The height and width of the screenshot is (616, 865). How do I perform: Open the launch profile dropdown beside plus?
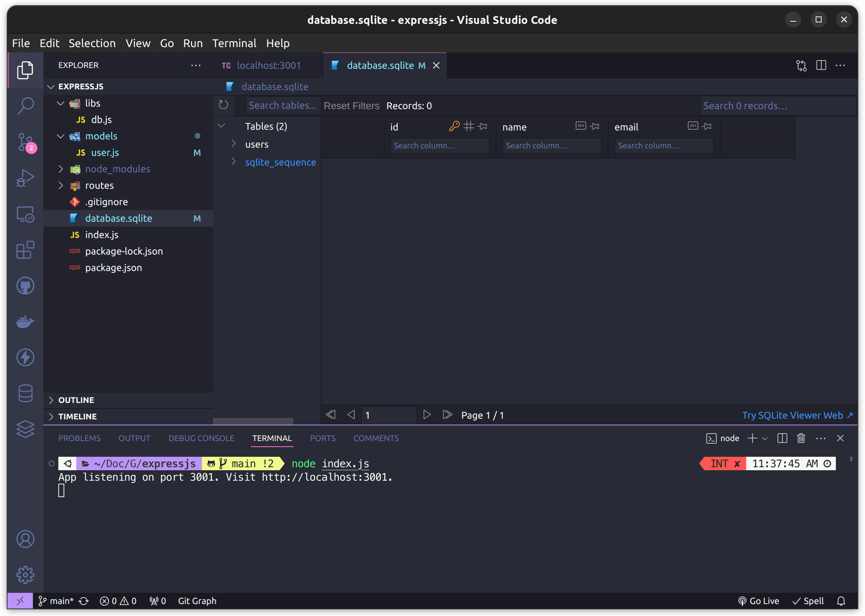(765, 438)
